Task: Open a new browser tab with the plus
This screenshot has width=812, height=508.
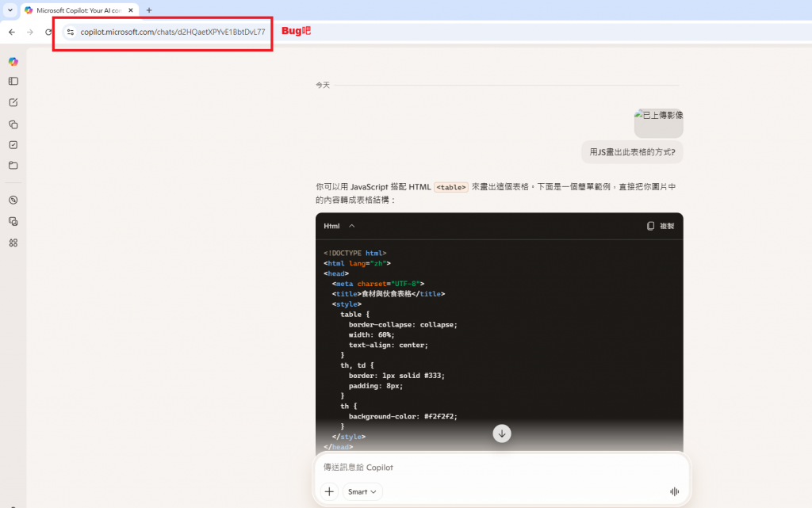Action: [149, 10]
